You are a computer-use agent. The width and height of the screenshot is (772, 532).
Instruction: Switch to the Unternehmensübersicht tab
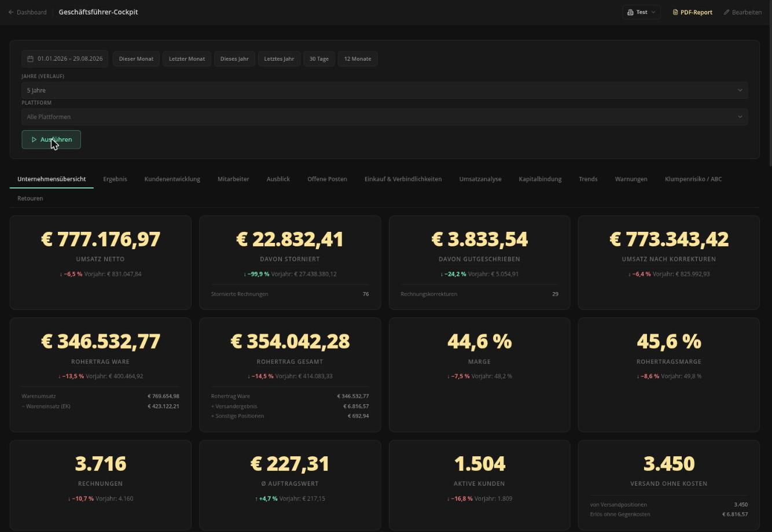tap(52, 179)
